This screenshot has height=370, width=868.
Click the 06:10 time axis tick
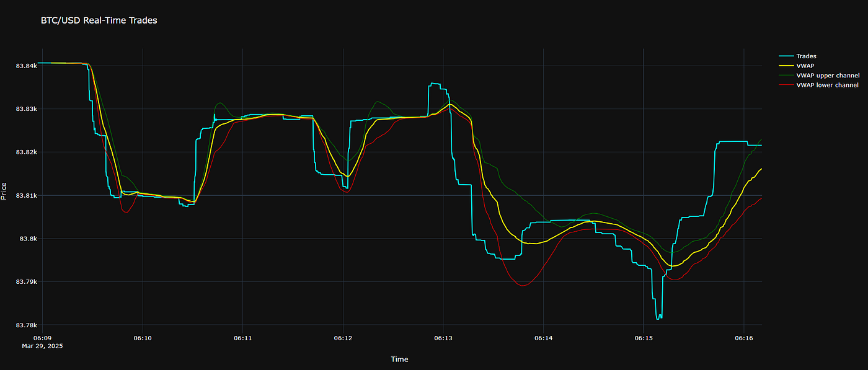(x=143, y=338)
